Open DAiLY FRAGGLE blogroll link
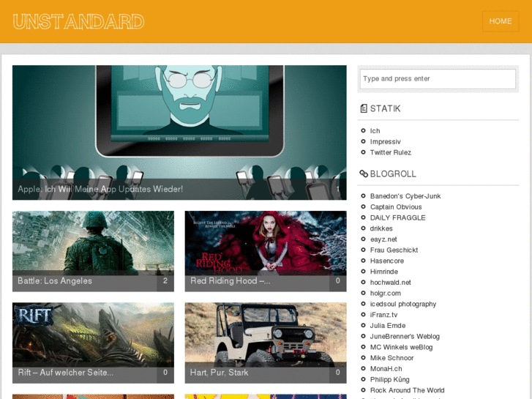The image size is (532, 399). 397,217
